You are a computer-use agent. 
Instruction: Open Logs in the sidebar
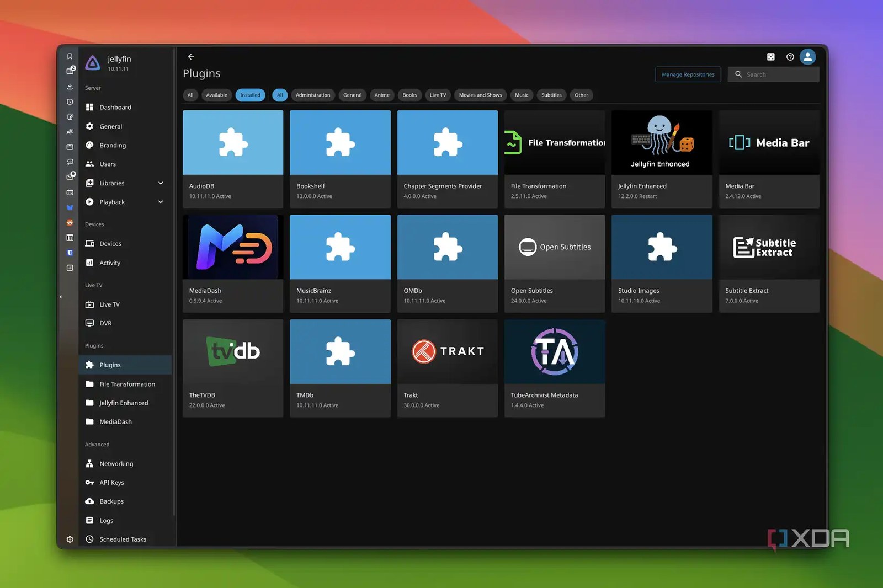[x=125, y=520]
